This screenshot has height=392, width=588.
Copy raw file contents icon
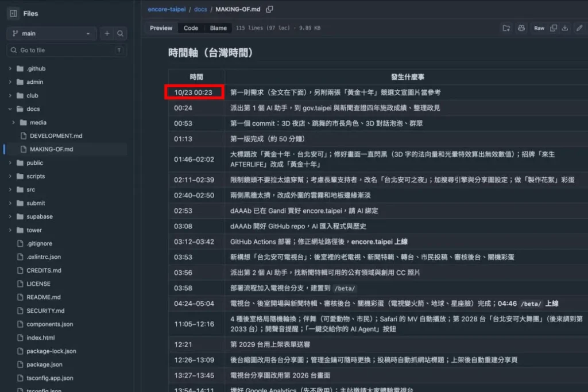point(554,28)
